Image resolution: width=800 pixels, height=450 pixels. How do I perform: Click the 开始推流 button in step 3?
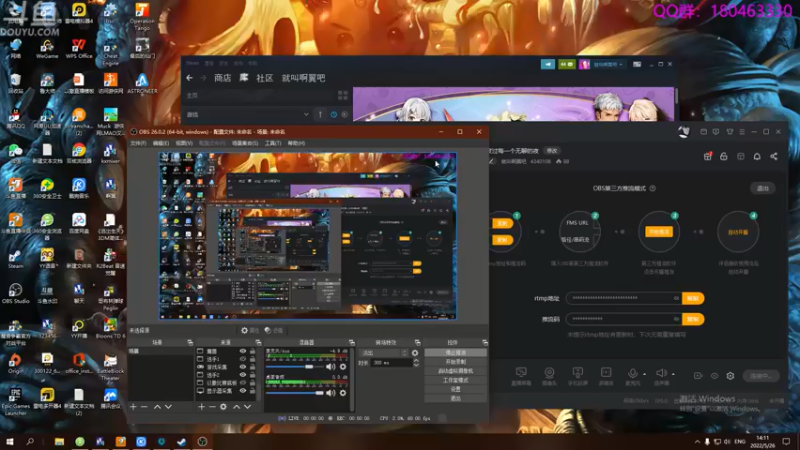(659, 232)
